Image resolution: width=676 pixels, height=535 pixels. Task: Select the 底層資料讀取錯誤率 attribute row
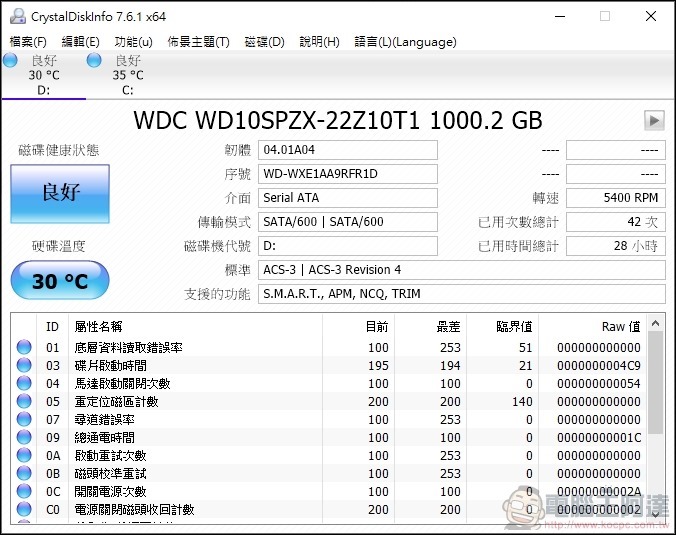pos(329,347)
